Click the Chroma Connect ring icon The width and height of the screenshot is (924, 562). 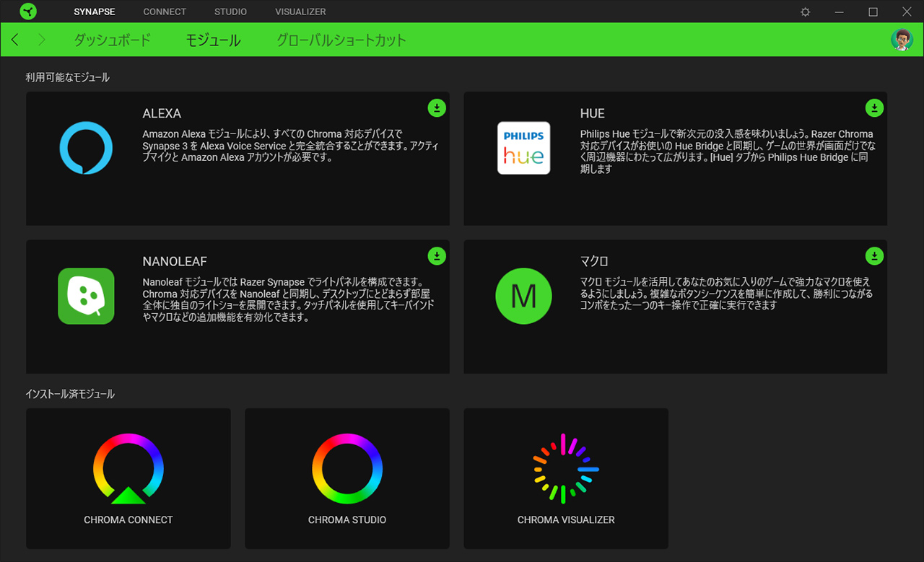coord(128,468)
